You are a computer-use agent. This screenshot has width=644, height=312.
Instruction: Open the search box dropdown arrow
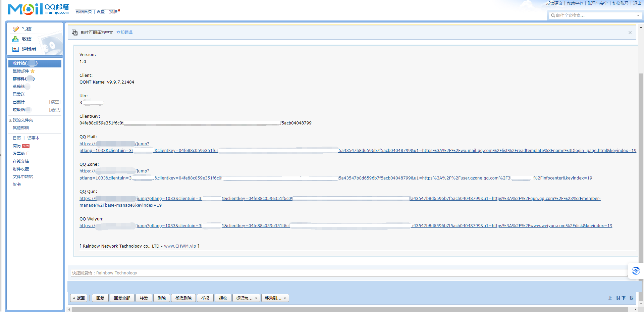(638, 15)
